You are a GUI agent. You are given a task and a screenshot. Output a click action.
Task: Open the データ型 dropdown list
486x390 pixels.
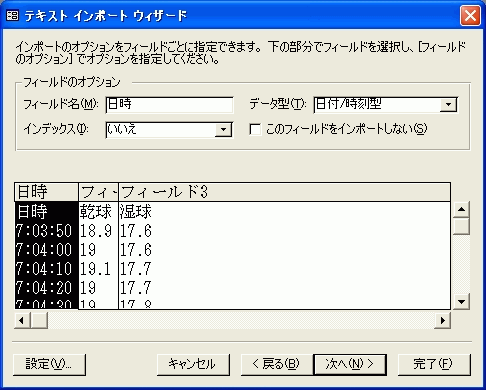pyautogui.click(x=448, y=105)
